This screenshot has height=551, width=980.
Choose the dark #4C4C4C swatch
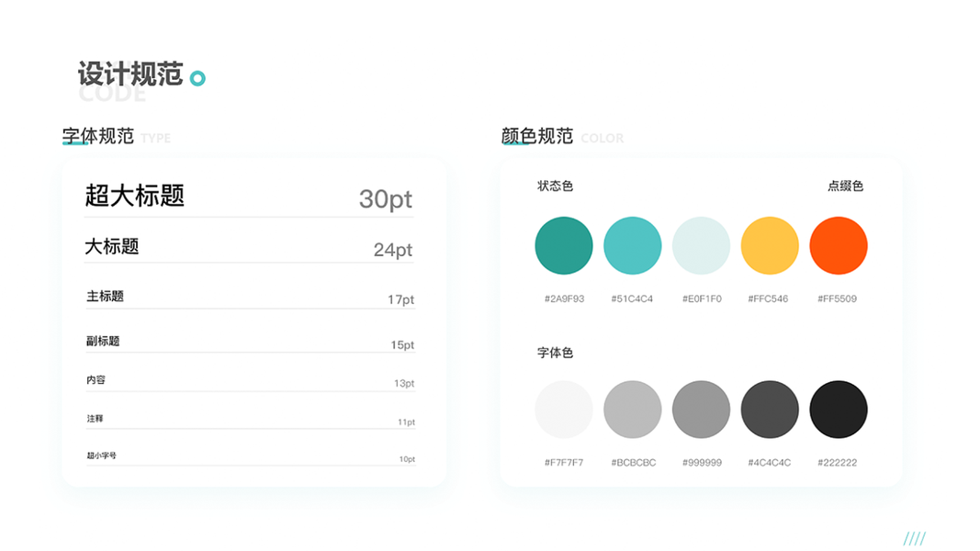pos(770,410)
